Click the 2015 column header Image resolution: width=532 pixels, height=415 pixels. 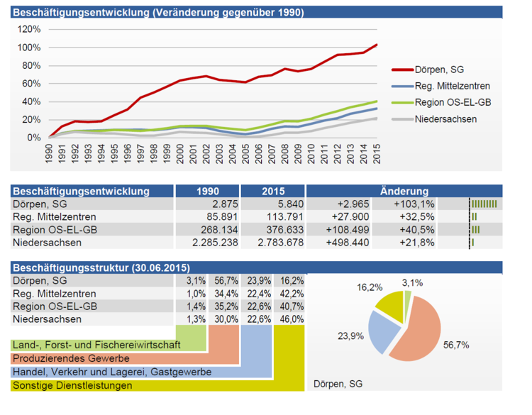click(272, 191)
